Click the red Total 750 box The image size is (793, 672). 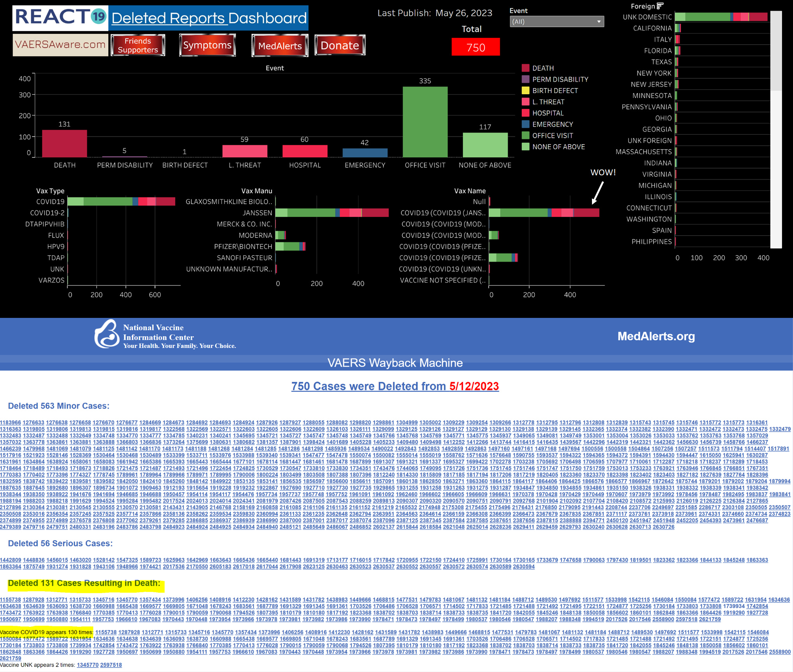click(475, 47)
